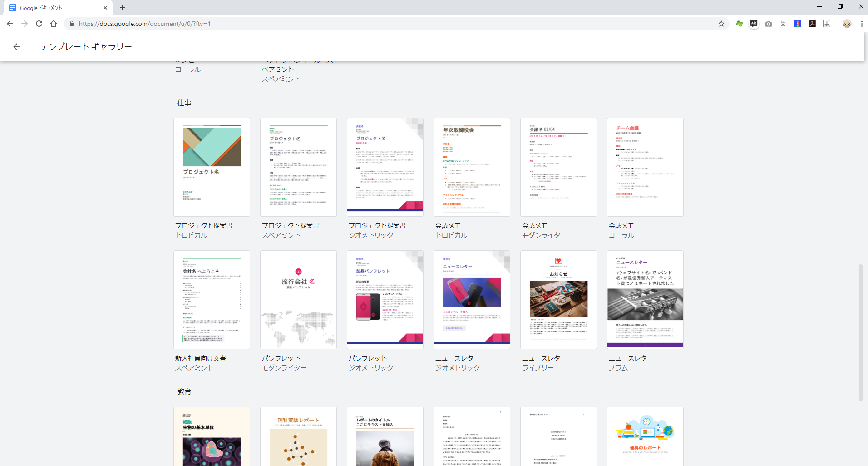Image resolution: width=868 pixels, height=466 pixels.
Task: Minimize the browser window
Action: click(819, 7)
